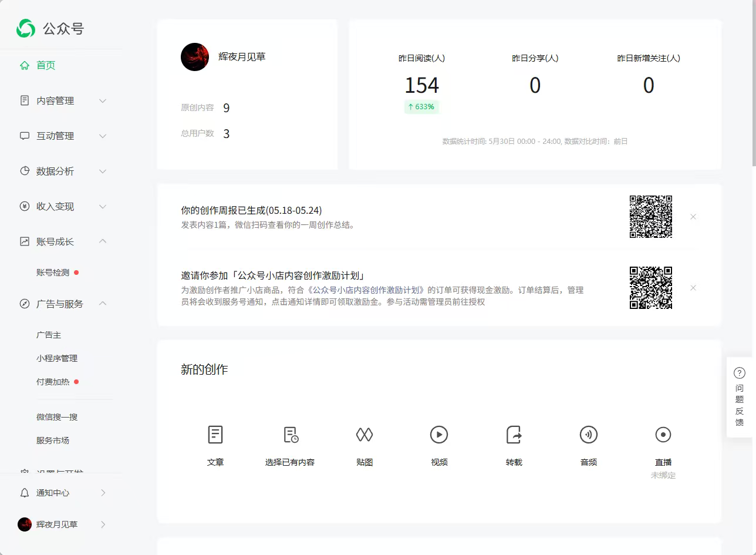
Task: Expand the 内容管理 chevron
Action: pyautogui.click(x=103, y=101)
